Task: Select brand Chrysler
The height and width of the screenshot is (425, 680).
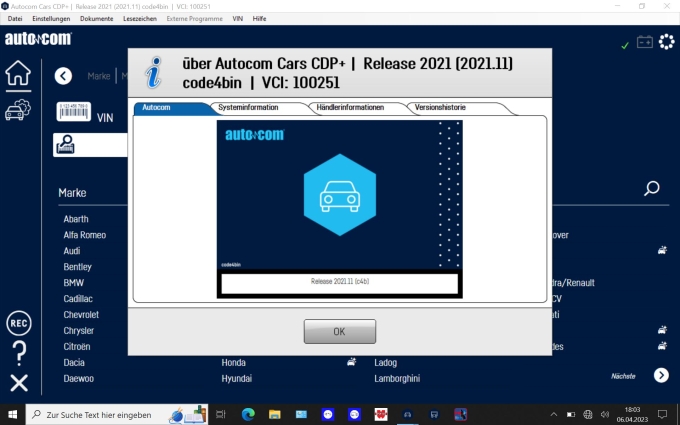Action: tap(78, 330)
